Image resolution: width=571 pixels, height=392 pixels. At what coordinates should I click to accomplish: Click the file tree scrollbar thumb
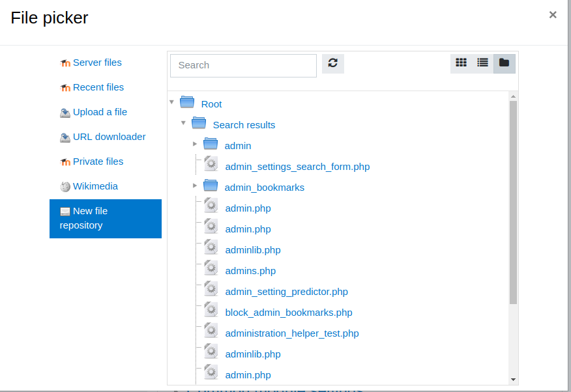coord(513,203)
